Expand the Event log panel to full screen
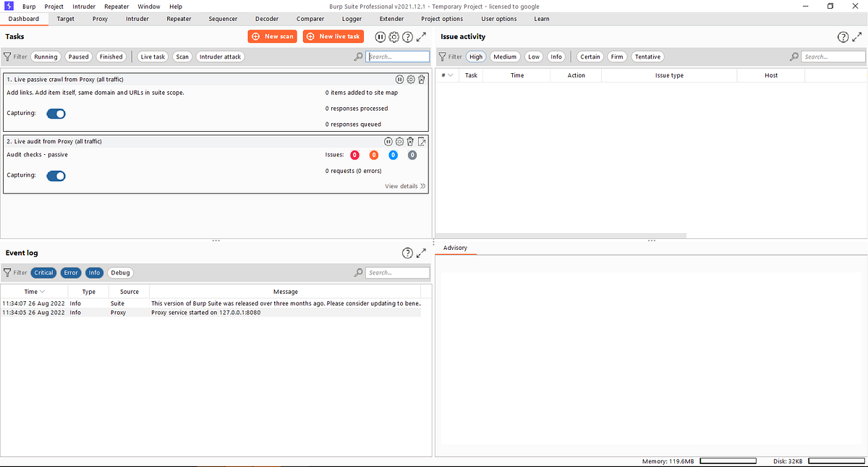The width and height of the screenshot is (868, 467). point(422,253)
